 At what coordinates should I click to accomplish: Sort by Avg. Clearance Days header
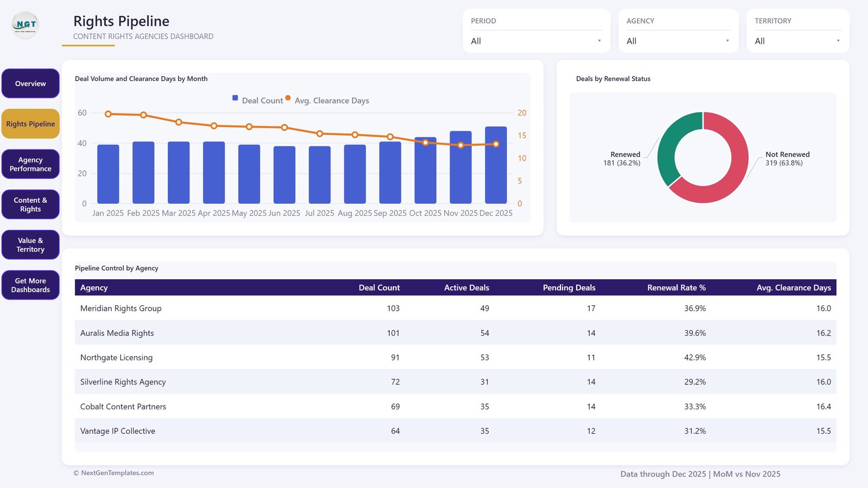point(794,287)
